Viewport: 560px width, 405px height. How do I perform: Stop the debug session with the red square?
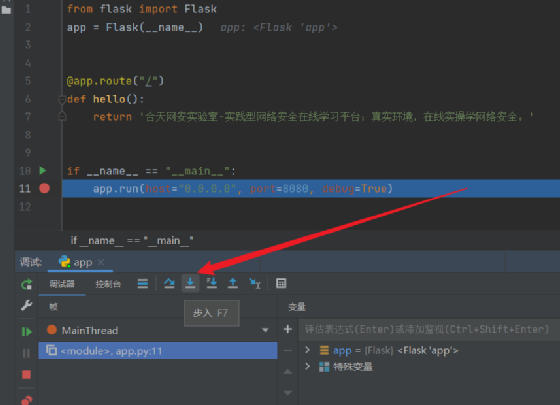pyautogui.click(x=26, y=374)
